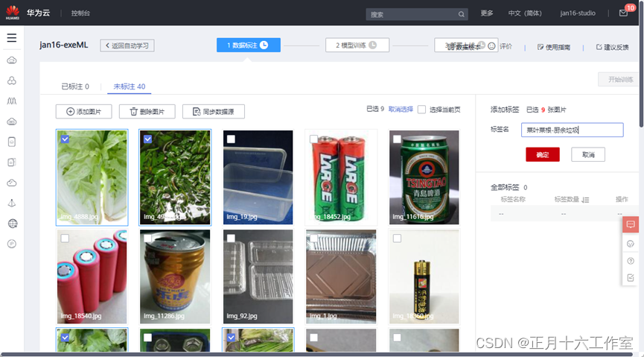
Task: Open the 中文 (简体) language dropdown
Action: pos(525,13)
